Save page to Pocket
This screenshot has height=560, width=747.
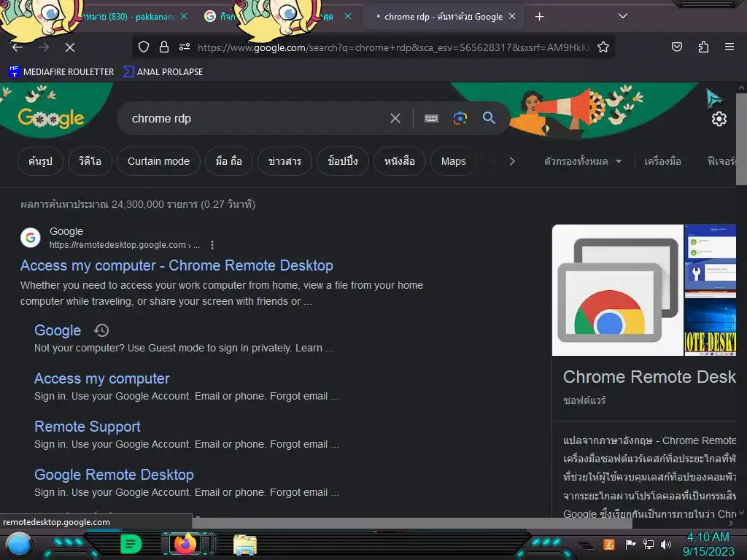676,47
